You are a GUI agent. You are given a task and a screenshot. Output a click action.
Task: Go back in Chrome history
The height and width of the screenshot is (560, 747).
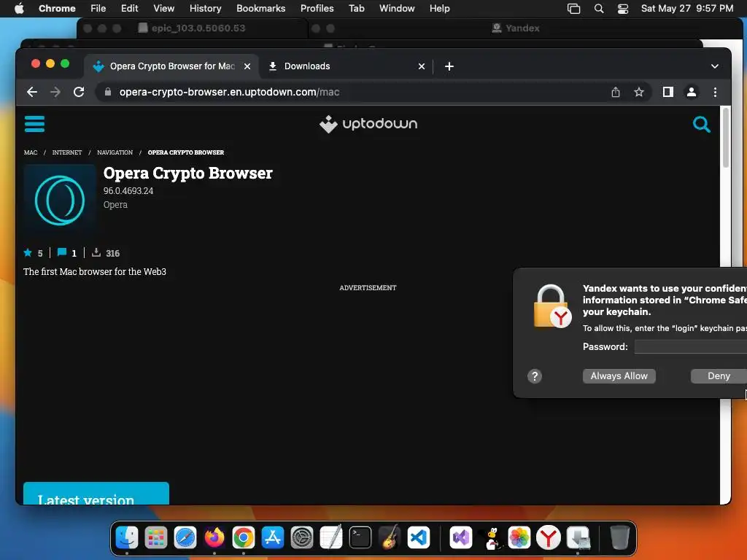(x=32, y=92)
